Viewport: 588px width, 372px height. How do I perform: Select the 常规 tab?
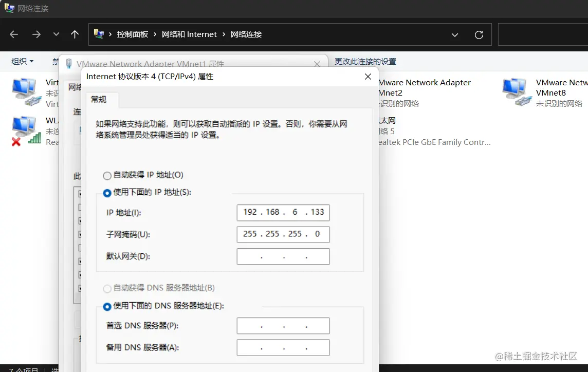pyautogui.click(x=99, y=99)
